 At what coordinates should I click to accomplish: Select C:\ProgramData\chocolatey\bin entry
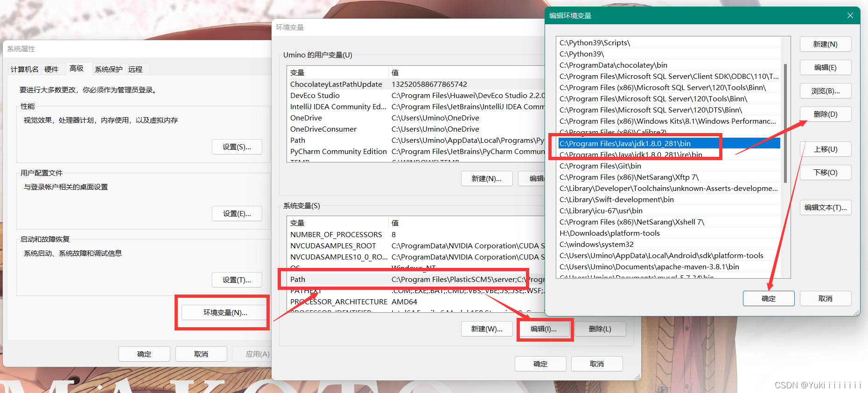(x=669, y=65)
